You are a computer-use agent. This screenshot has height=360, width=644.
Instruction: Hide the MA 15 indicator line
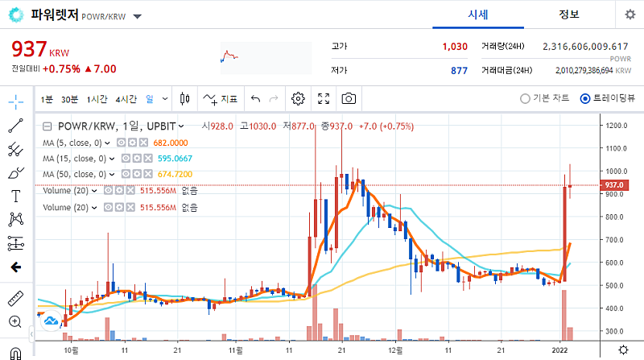[x=126, y=158]
